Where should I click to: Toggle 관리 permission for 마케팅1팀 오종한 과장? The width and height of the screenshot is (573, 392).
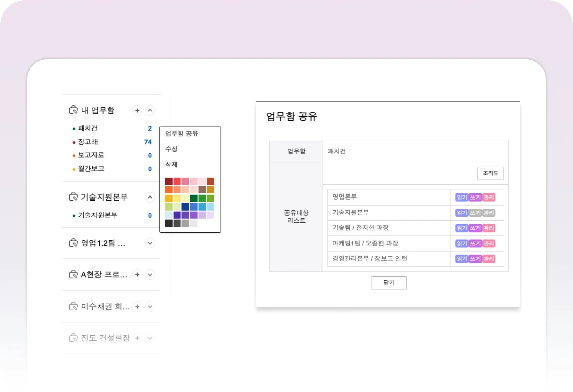pos(489,244)
